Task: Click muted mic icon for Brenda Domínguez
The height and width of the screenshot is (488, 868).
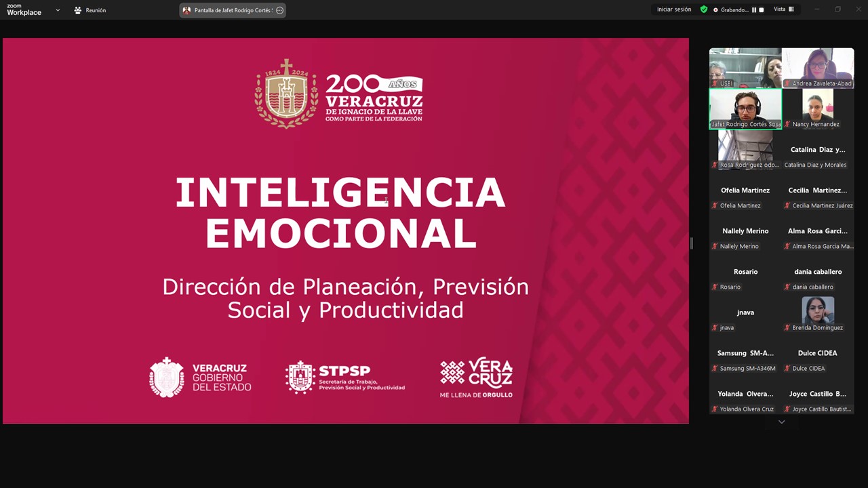Action: [x=788, y=328]
